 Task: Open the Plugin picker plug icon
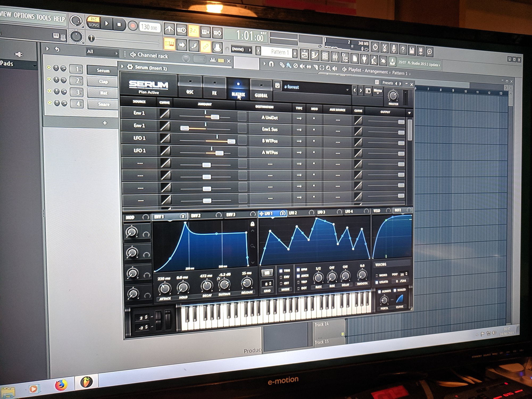coord(364,59)
